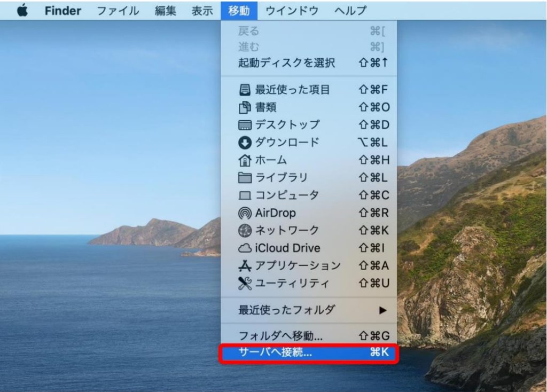Select アプリケーション label text
Image resolution: width=547 pixels, height=392 pixels.
[298, 265]
